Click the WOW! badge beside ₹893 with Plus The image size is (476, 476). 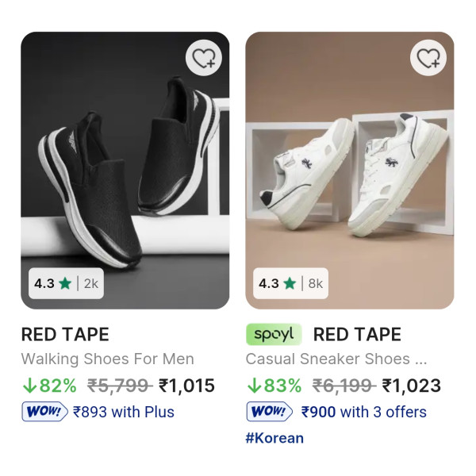tap(44, 412)
